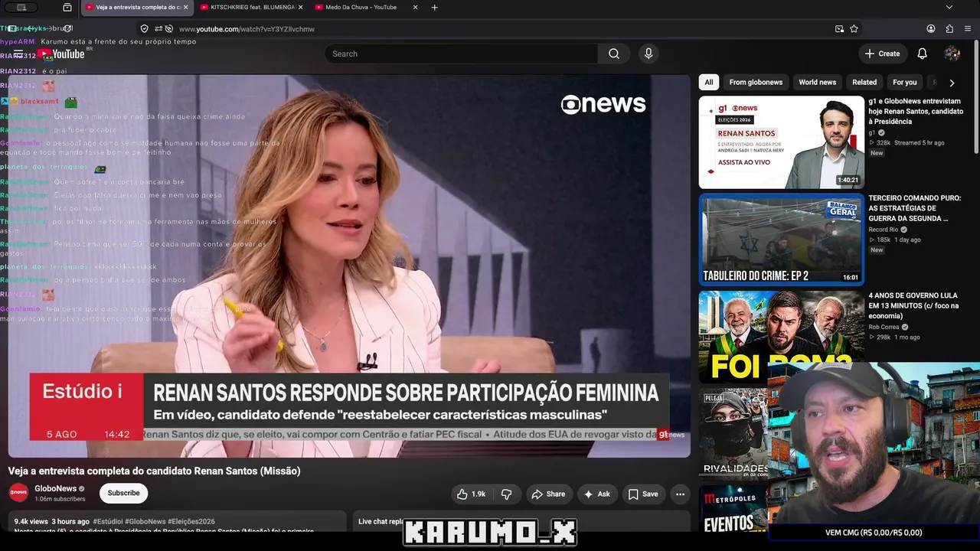Screen dimensions: 980x551
Task: Open a new browser tab
Action: click(x=435, y=8)
